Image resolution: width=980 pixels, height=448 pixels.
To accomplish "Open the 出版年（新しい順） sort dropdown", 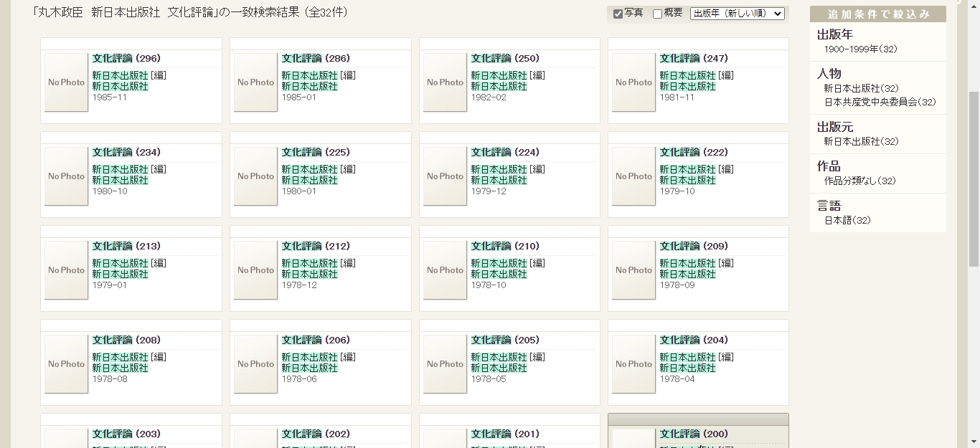I will 738,14.
